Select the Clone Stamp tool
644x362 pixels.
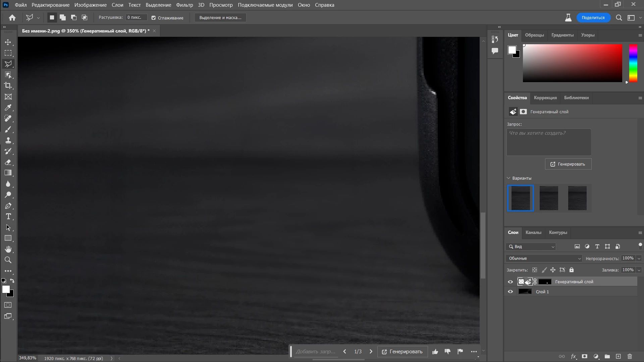(8, 140)
